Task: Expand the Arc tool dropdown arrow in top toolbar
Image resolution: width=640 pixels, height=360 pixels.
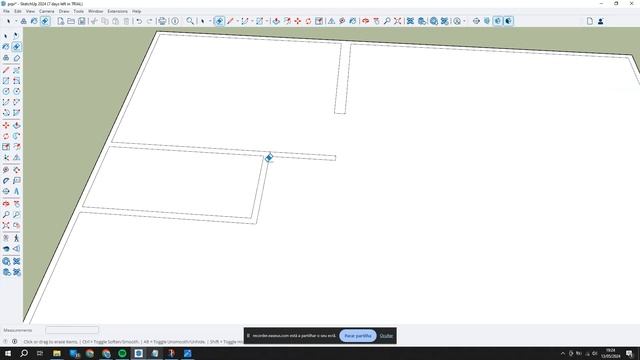Action: 252,21
